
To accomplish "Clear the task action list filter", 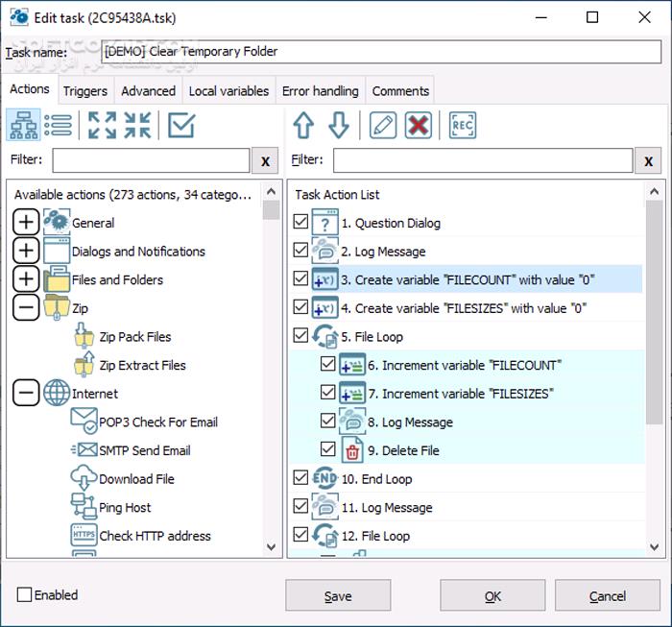I will [648, 160].
